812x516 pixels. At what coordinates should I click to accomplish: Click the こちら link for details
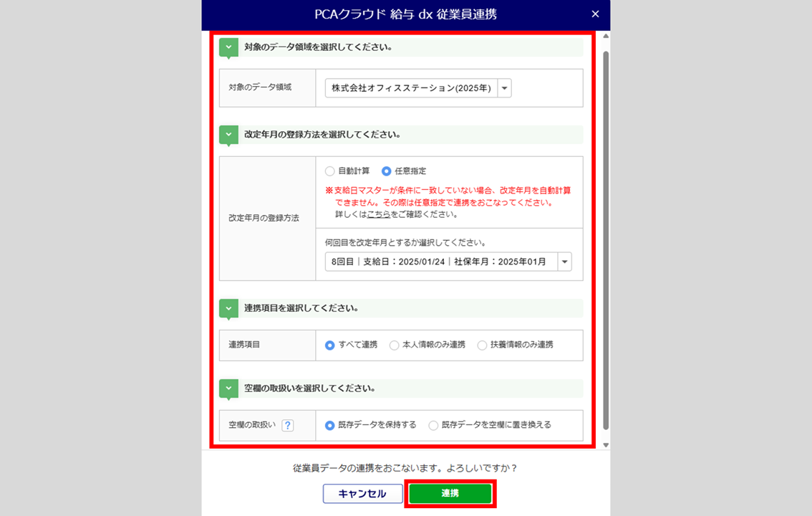[x=379, y=214]
